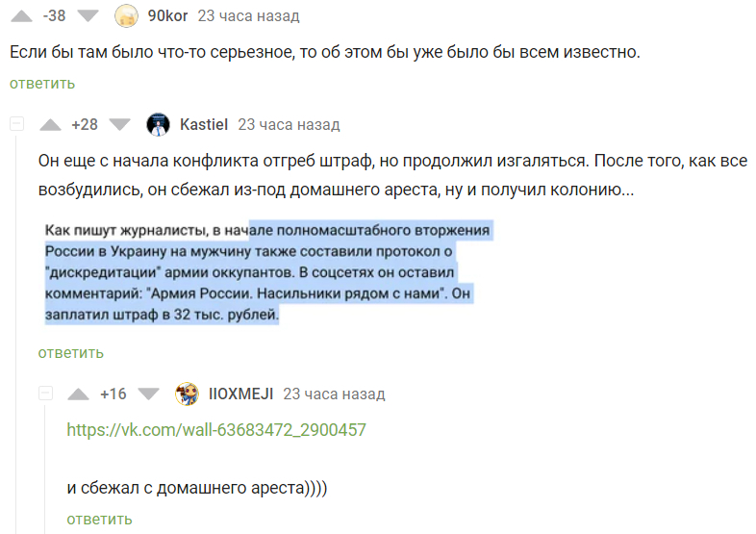Collapse Kastiel's comment thread
756x534 pixels.
coord(16,124)
